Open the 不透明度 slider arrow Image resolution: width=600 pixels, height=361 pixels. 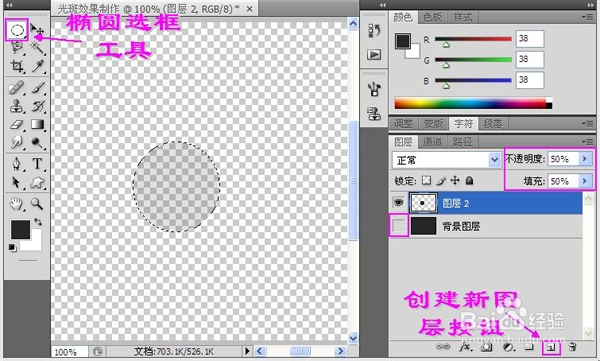(x=585, y=158)
